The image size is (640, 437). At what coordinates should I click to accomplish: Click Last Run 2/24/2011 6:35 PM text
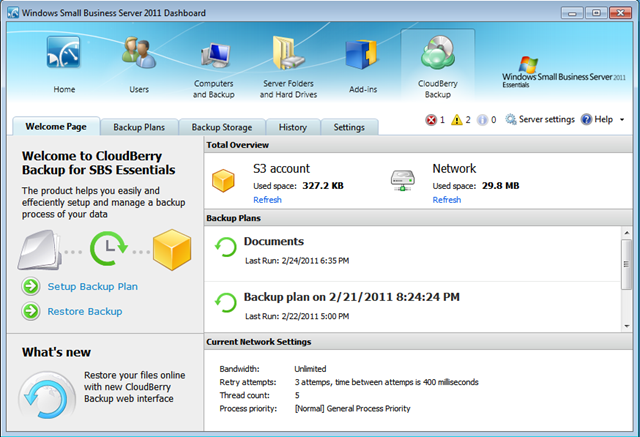[x=297, y=261]
